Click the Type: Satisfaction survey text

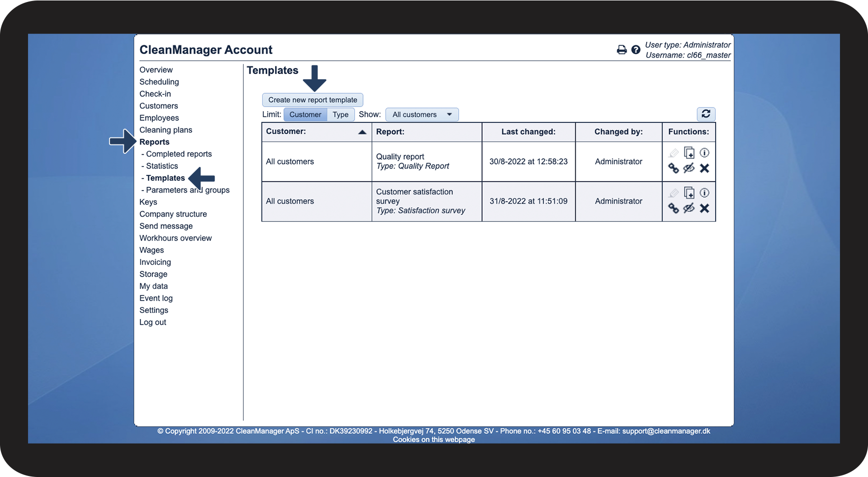tap(420, 211)
